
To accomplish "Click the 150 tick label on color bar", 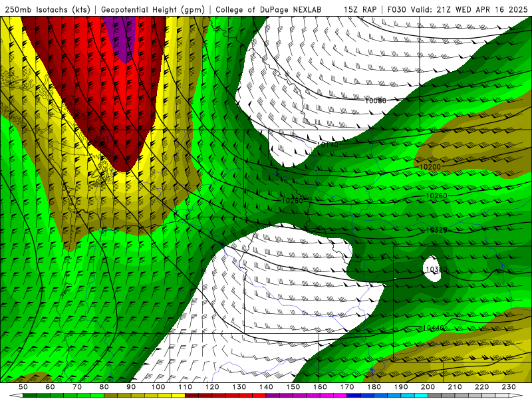I will click(293, 387).
